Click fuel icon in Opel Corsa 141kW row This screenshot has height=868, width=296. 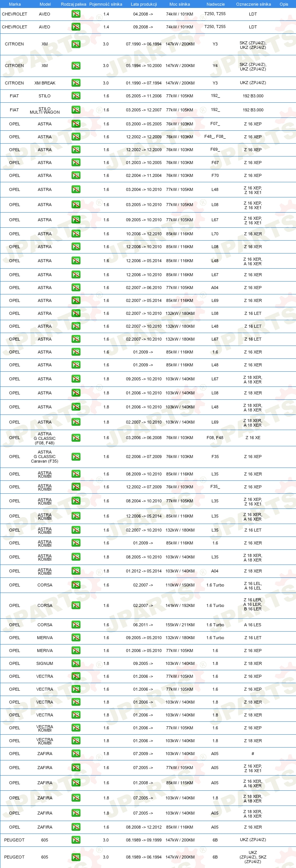pos(76,606)
